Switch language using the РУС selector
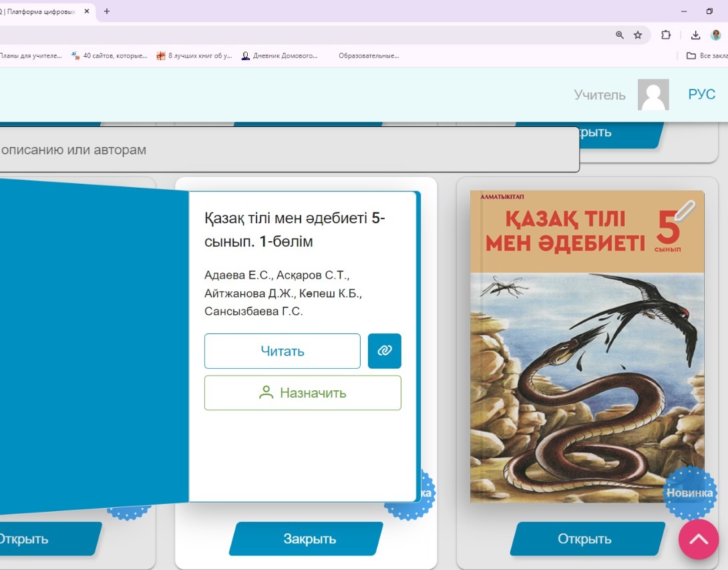The width and height of the screenshot is (728, 570). (x=701, y=94)
